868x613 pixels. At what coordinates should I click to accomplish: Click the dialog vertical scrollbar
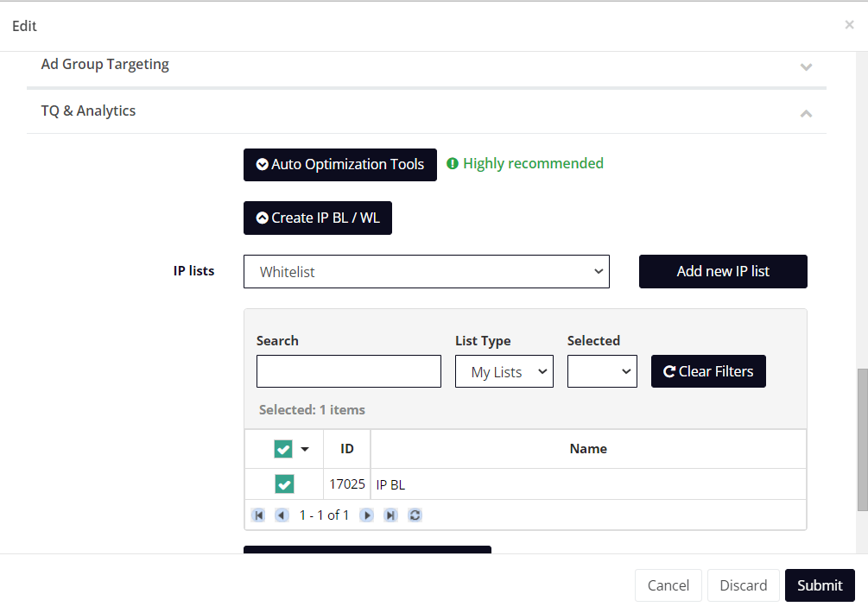pos(863,439)
